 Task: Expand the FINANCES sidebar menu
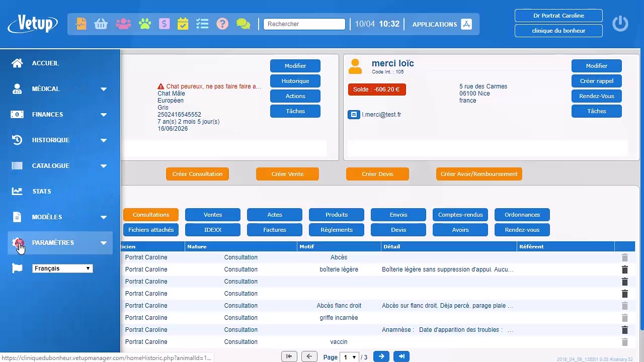(x=47, y=114)
